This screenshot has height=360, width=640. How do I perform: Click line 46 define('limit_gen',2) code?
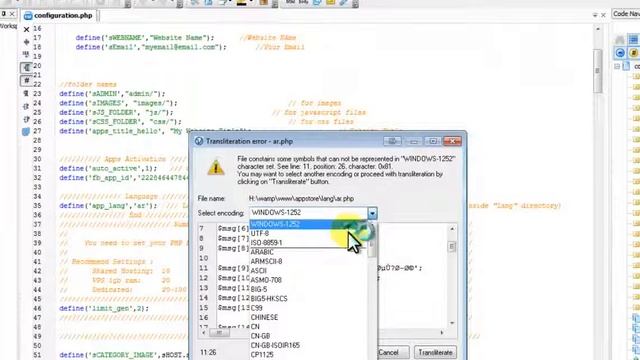click(104, 309)
